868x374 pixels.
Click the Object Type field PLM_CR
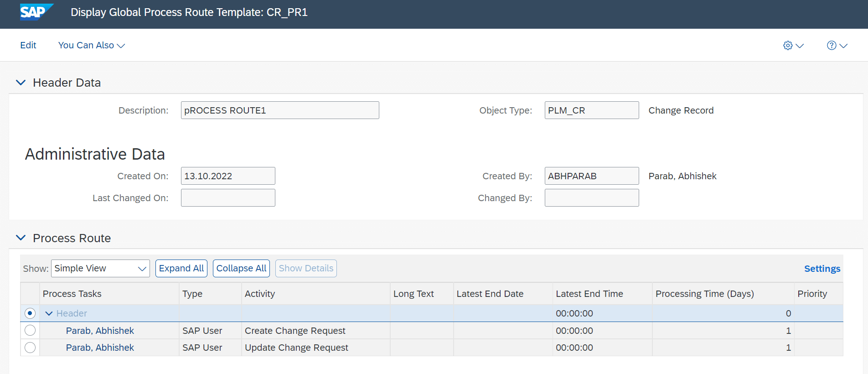click(592, 110)
